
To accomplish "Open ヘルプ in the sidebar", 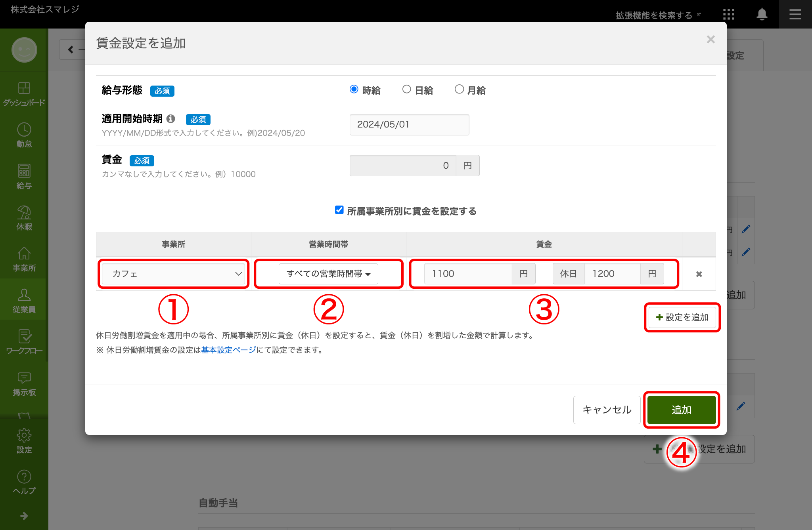I will [x=24, y=482].
